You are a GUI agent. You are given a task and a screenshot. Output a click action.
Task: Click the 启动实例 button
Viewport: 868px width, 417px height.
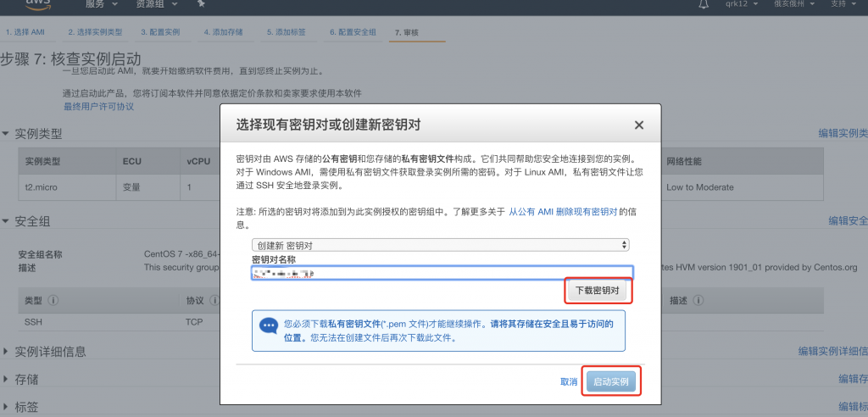611,381
